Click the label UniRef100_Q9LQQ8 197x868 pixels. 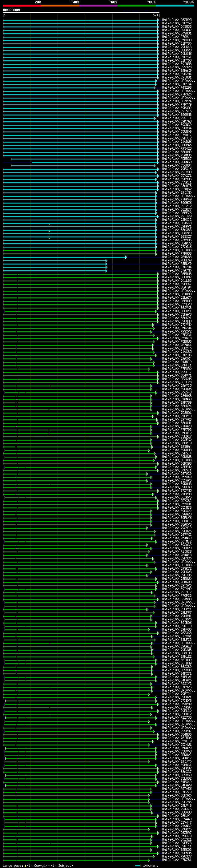pos(177,321)
